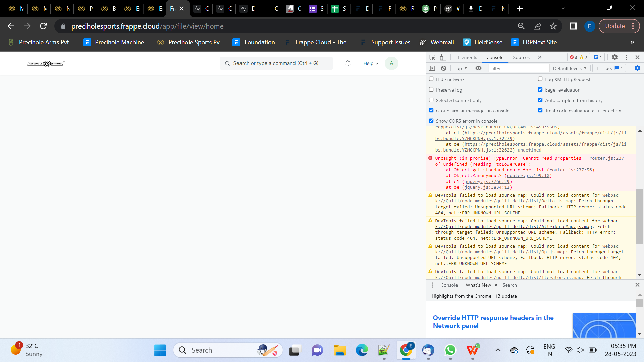Switch to the Sources tab
644x362 pixels.
521,57
